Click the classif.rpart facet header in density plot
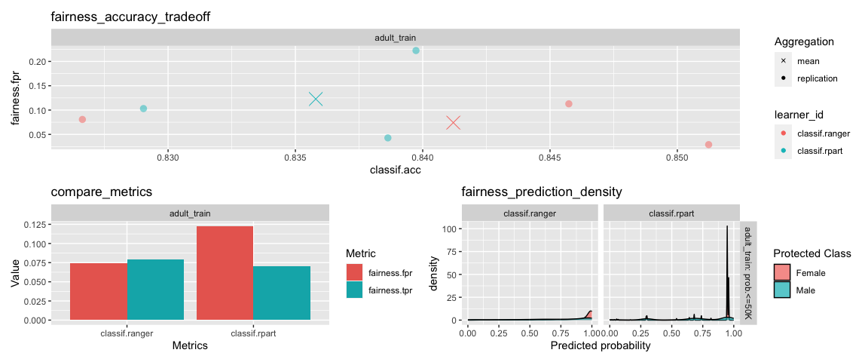Screen dimensions: 868x362 tap(671, 213)
